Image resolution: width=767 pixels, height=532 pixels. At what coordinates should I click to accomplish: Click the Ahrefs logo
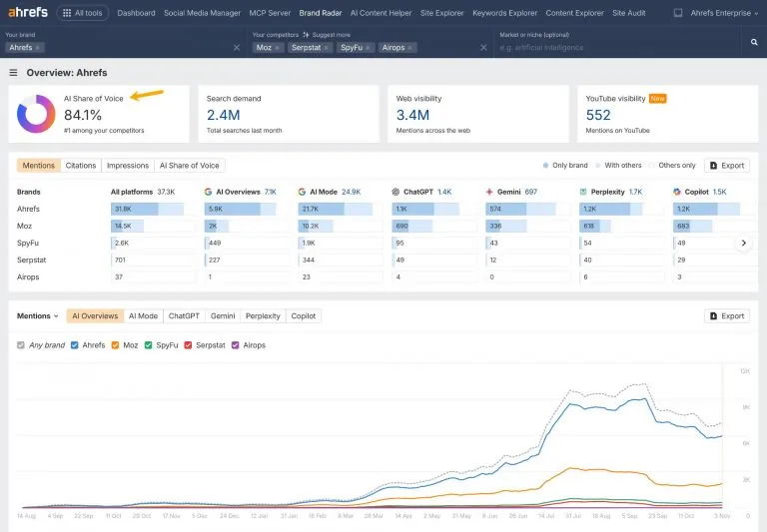[28, 12]
